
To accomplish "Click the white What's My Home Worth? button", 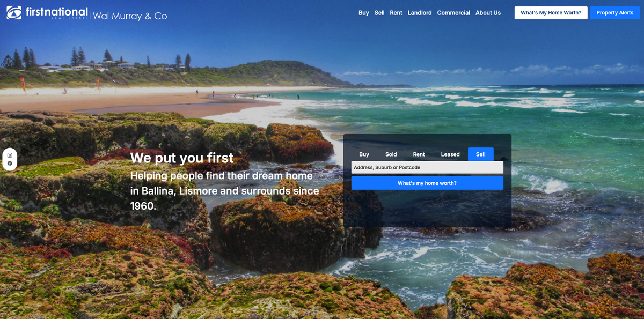I will coord(551,13).
